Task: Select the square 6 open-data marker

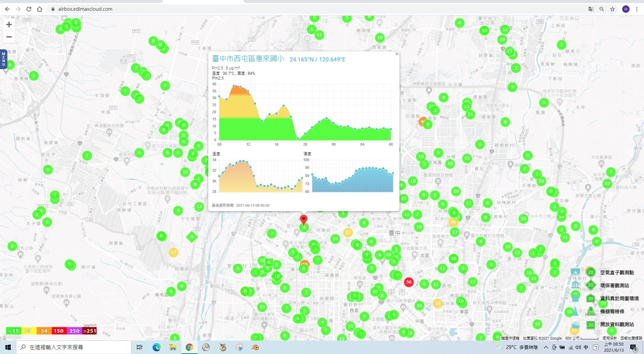Action: [x=269, y=262]
